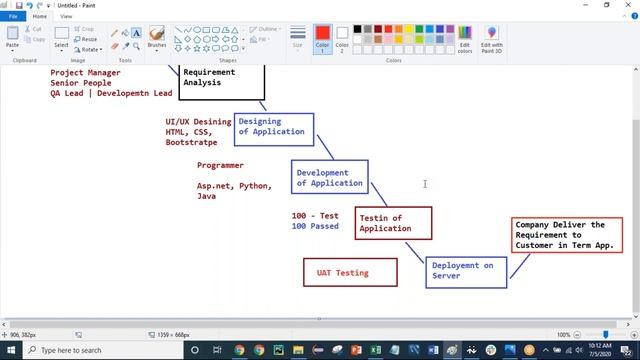640x360 pixels.
Task: Click the Copy button
Action: (x=34, y=39)
